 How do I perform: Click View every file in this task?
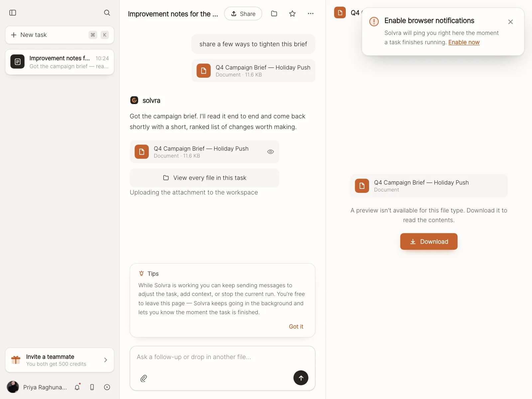pyautogui.click(x=204, y=178)
